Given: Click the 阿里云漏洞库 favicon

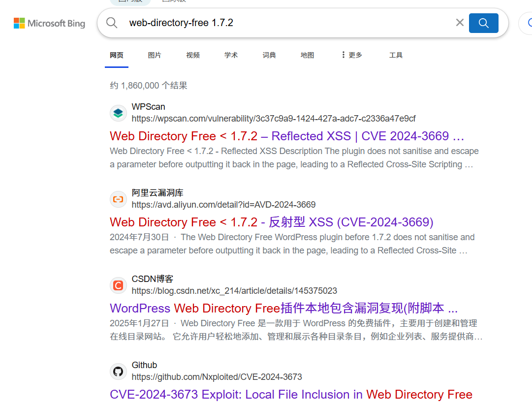Looking at the screenshot, I should (x=118, y=199).
